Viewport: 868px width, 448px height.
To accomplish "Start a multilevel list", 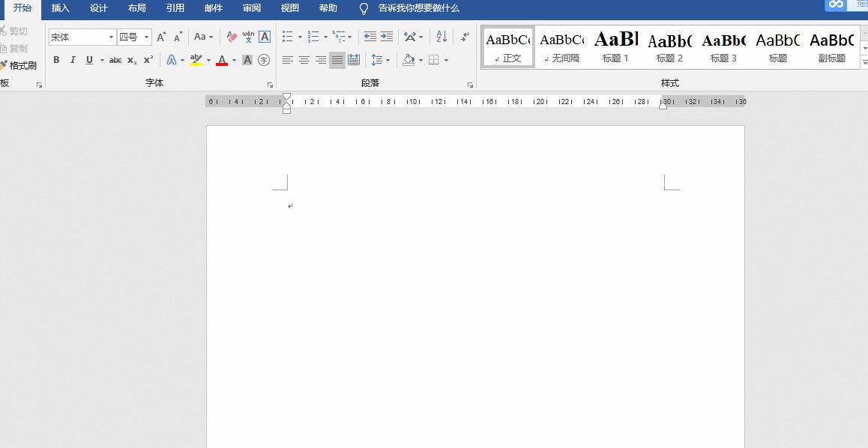I will [339, 37].
